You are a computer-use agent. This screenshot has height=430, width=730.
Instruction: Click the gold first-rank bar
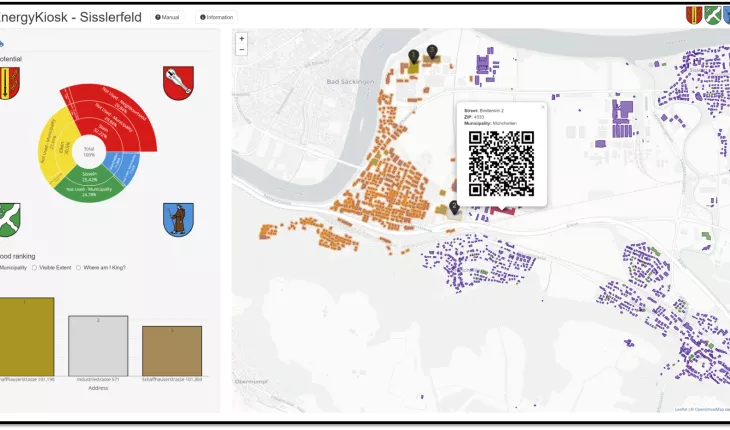[x=27, y=337]
